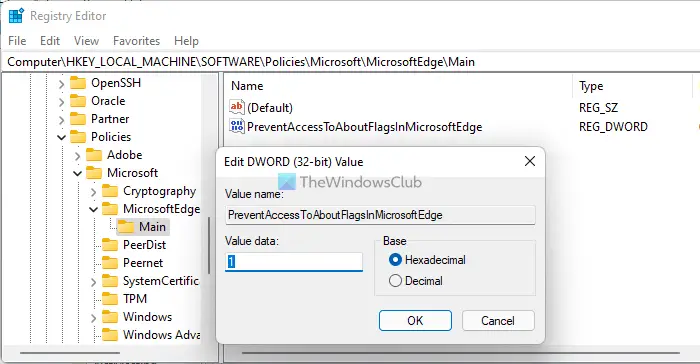Expand the Oracle key

(61, 102)
